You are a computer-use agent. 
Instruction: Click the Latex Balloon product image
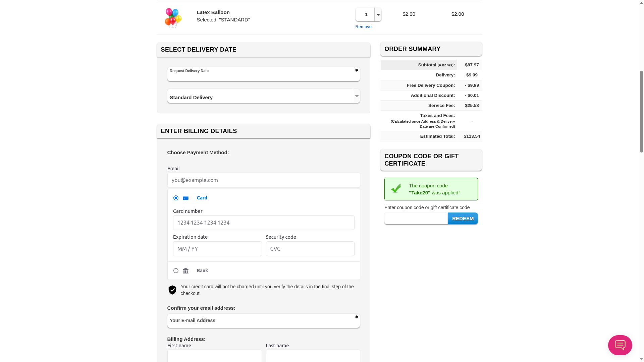[x=173, y=18]
